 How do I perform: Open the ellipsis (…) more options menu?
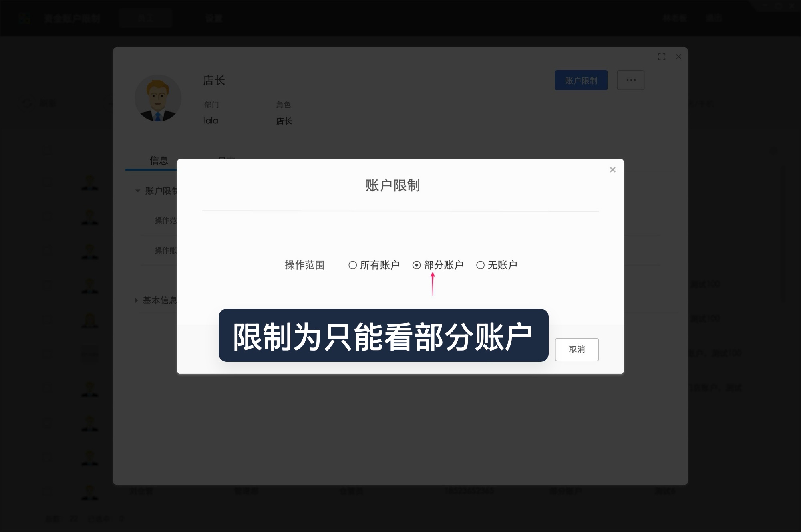(631, 80)
